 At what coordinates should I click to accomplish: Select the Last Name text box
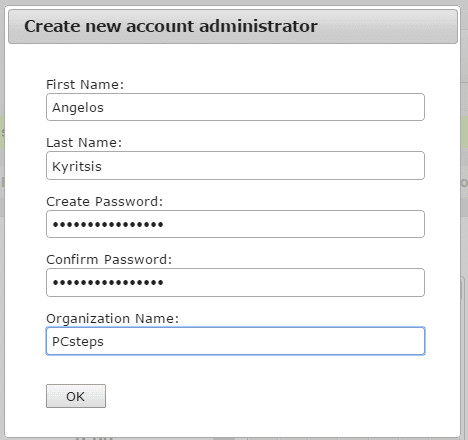[x=235, y=166]
